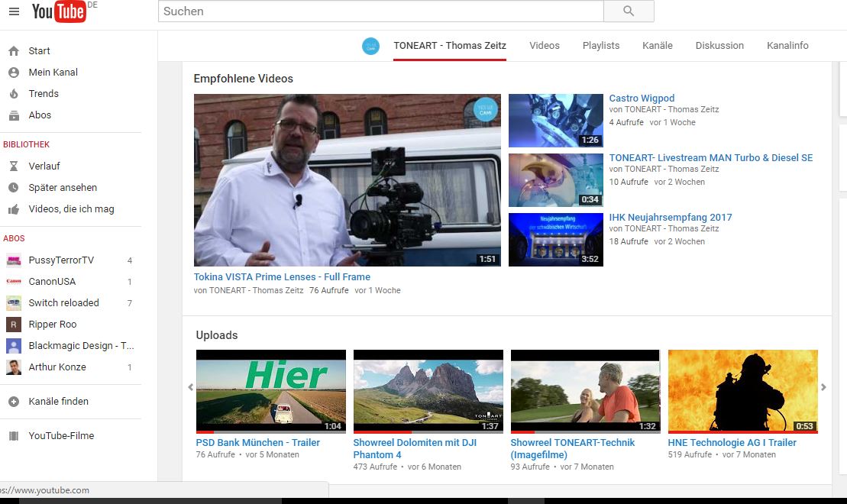
Task: Click the PSD Bank 'Hier' thumbnail
Action: pos(270,392)
